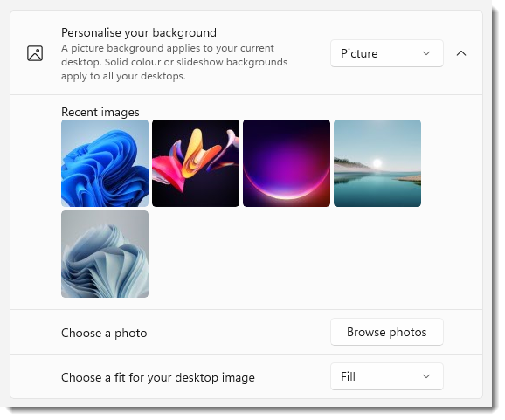Collapse the Personalise your background section
Image resolution: width=505 pixels, height=420 pixels.
[x=461, y=53]
